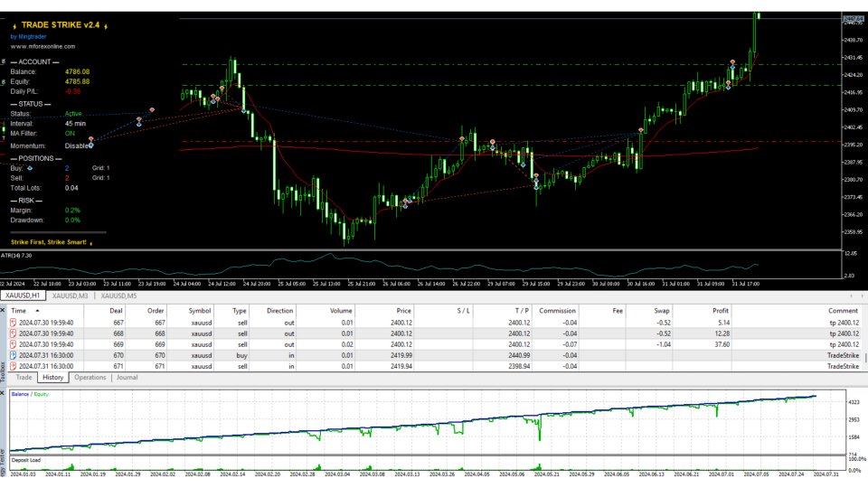Click the Interval value 45 min
Image resolution: width=868 pixels, height=488 pixels.
75,124
